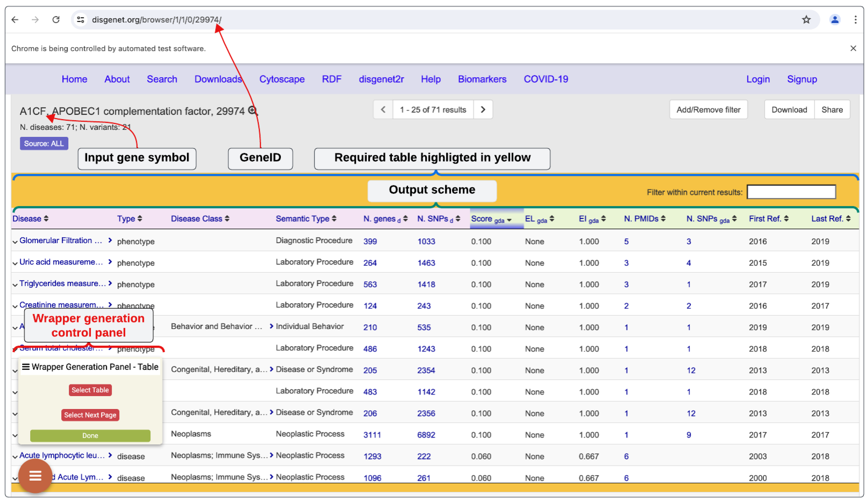Viewport: 868px width, 502px height.
Task: Click hamburger icon in Wrapper Generation Panel
Action: coord(25,367)
